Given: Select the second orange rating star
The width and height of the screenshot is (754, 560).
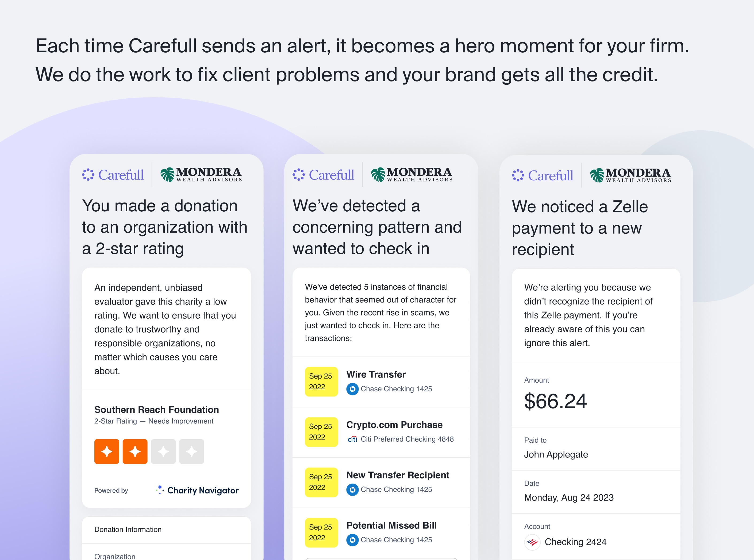Looking at the screenshot, I should click(x=135, y=452).
